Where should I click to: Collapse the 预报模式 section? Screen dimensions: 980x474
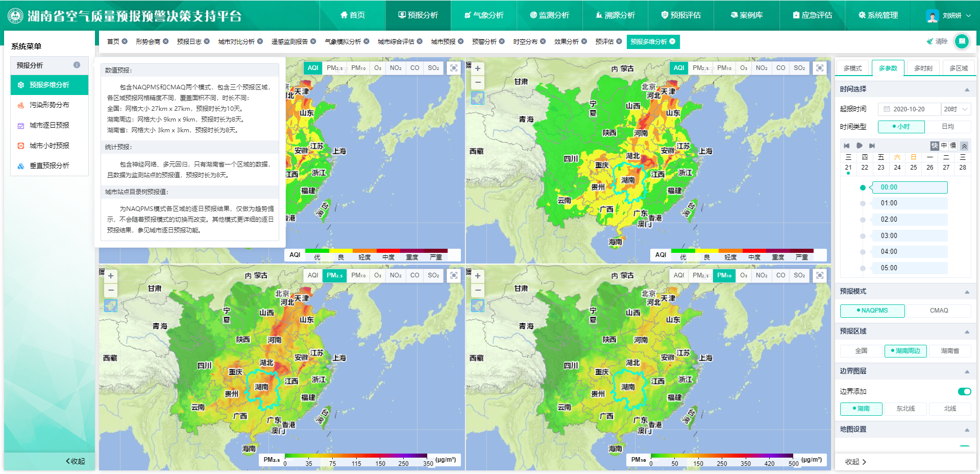[967, 292]
